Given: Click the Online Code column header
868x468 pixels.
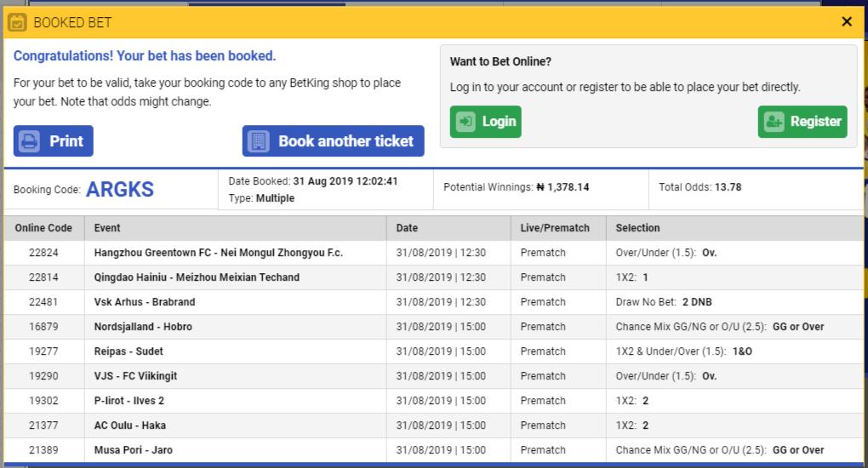Looking at the screenshot, I should (43, 228).
